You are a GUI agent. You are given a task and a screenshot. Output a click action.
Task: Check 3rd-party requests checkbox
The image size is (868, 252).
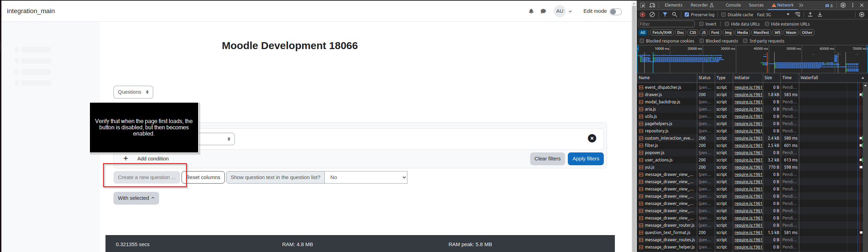pos(745,41)
